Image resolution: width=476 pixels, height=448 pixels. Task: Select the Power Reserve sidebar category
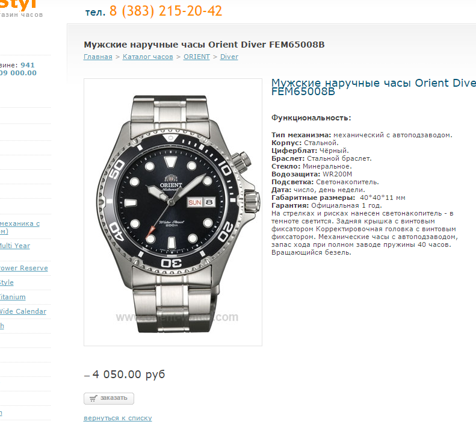tap(23, 268)
